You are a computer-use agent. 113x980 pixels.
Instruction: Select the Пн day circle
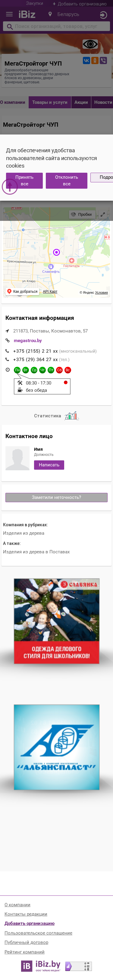tap(17, 370)
